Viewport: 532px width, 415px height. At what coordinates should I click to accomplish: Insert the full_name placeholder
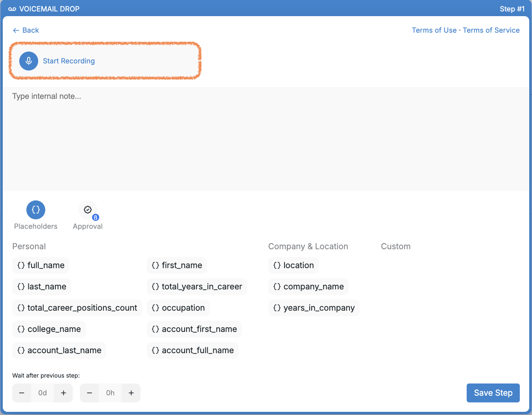click(41, 265)
